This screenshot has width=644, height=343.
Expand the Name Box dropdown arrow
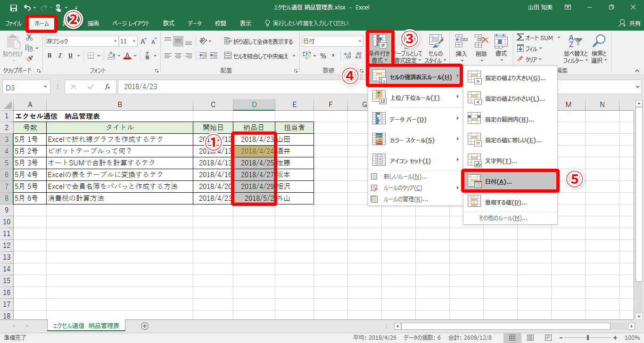pos(46,87)
